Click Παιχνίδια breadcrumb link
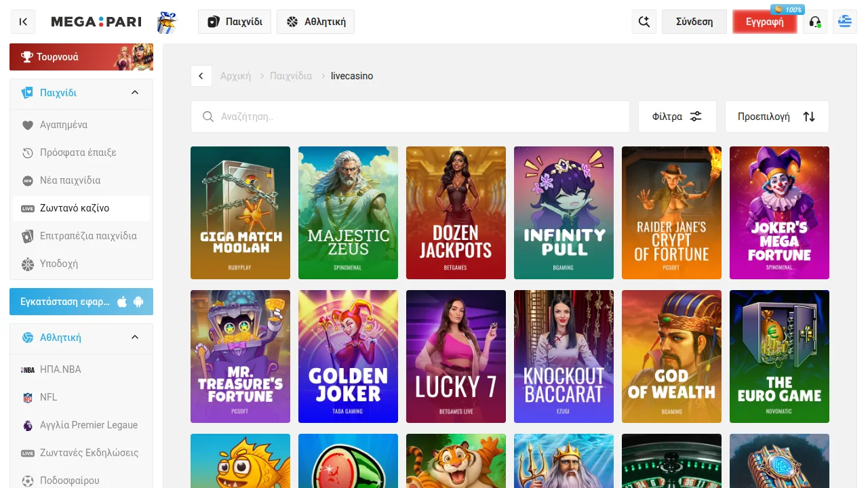This screenshot has height=488, width=868. coord(291,76)
